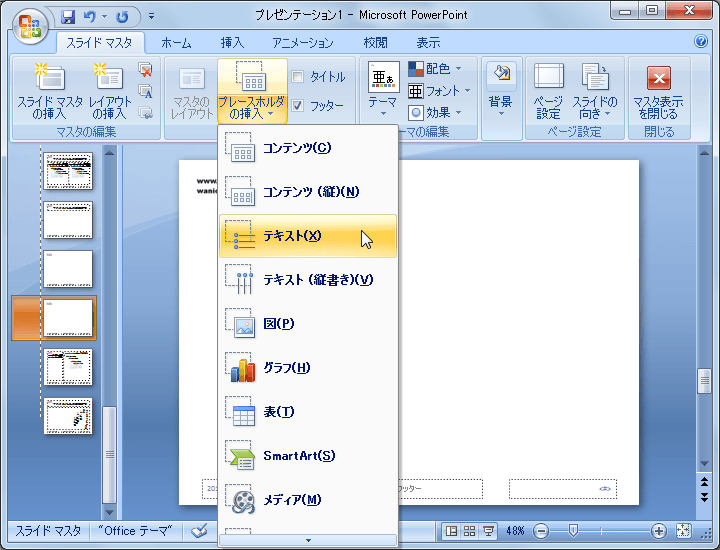The width and height of the screenshot is (720, 550).
Task: Choose 図(P) picture placeholder
Action: [x=308, y=324]
